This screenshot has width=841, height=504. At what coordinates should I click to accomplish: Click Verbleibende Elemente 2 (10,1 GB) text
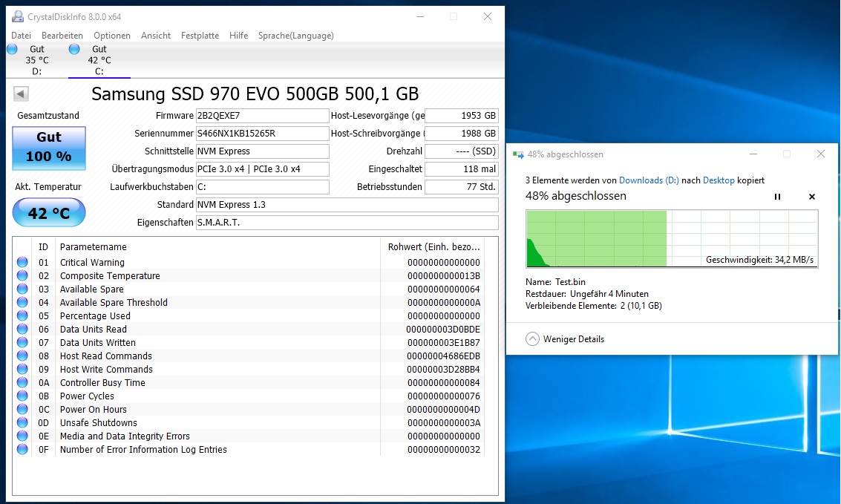594,306
